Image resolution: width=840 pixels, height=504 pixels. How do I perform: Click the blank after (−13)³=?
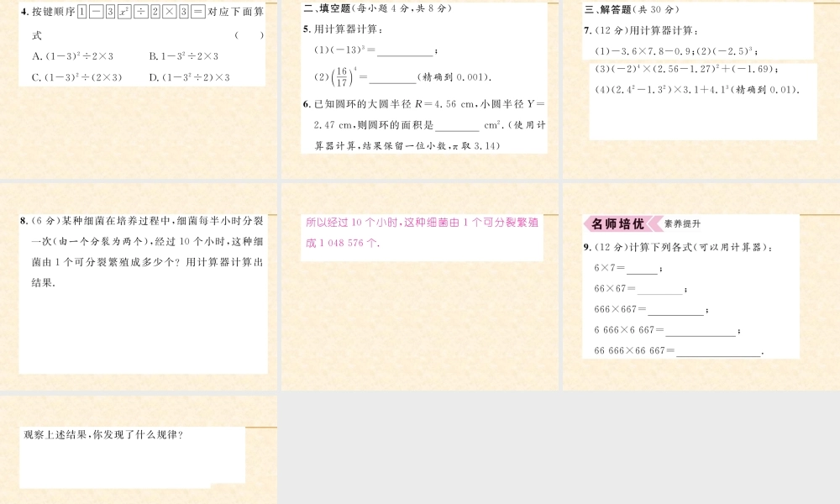[405, 52]
